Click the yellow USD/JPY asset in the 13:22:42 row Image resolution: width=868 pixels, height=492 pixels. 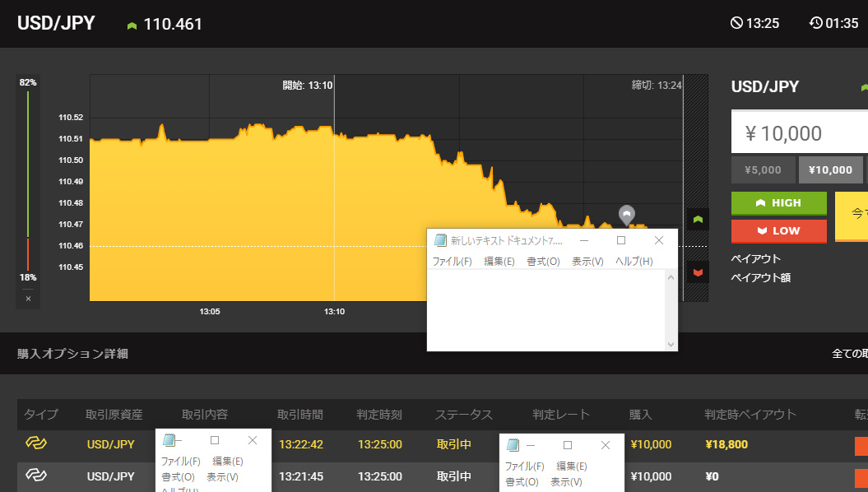point(111,444)
